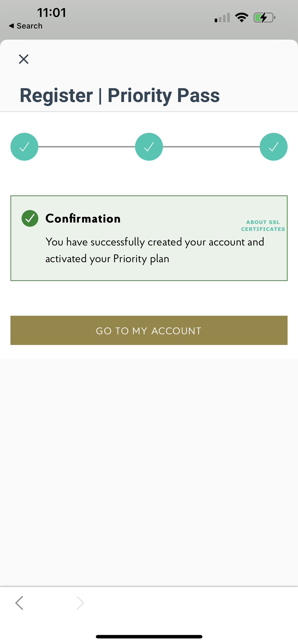The width and height of the screenshot is (298, 644).
Task: Click the account created success message
Action: tap(155, 250)
